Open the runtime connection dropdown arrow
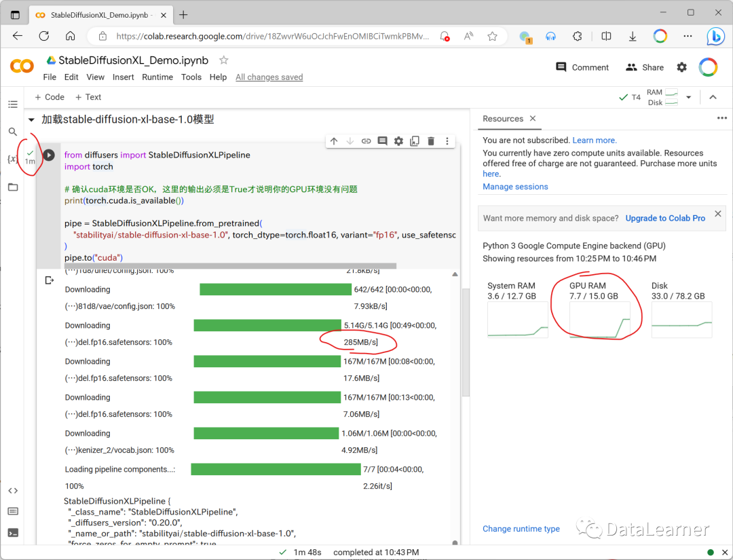This screenshot has height=560, width=733. point(689,97)
